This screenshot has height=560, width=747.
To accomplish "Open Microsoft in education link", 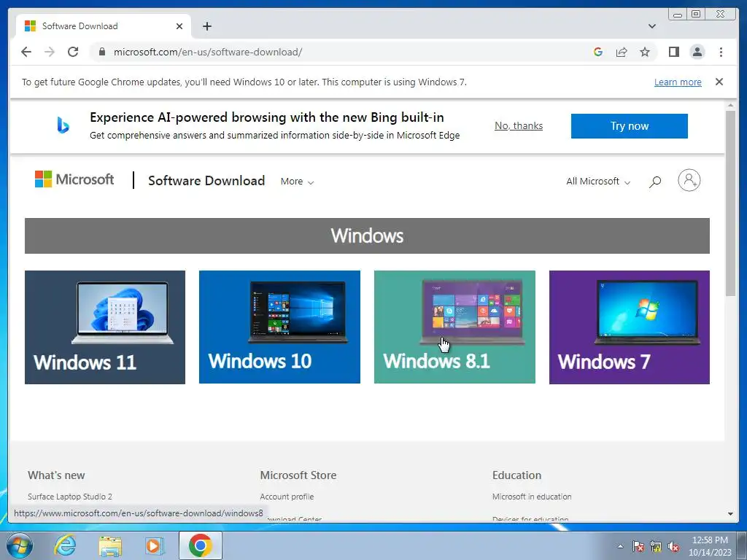I will click(x=532, y=497).
